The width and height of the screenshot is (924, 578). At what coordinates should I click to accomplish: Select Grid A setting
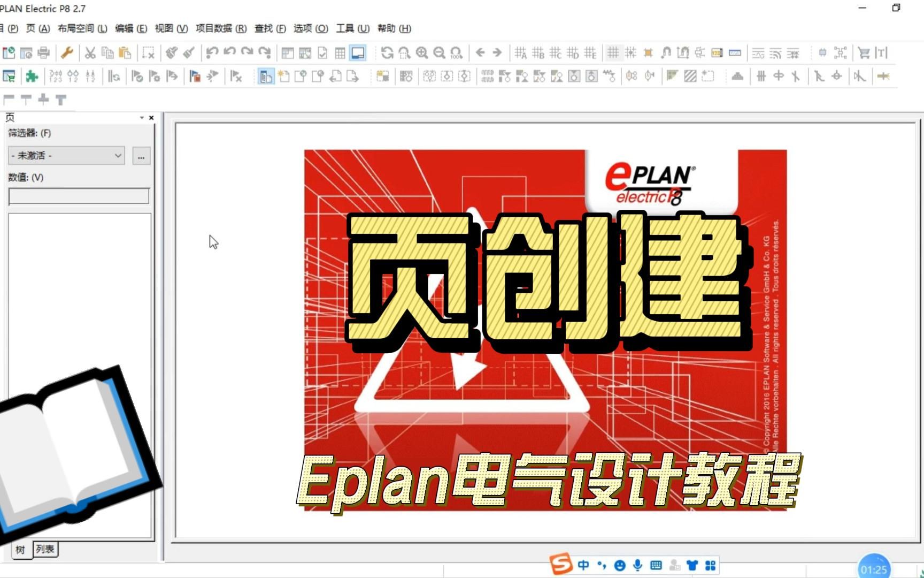[x=521, y=52]
